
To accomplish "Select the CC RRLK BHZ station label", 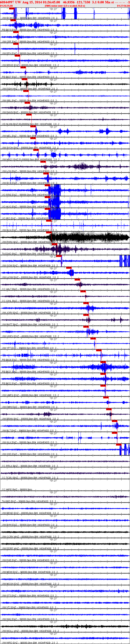I will [30, 466].
